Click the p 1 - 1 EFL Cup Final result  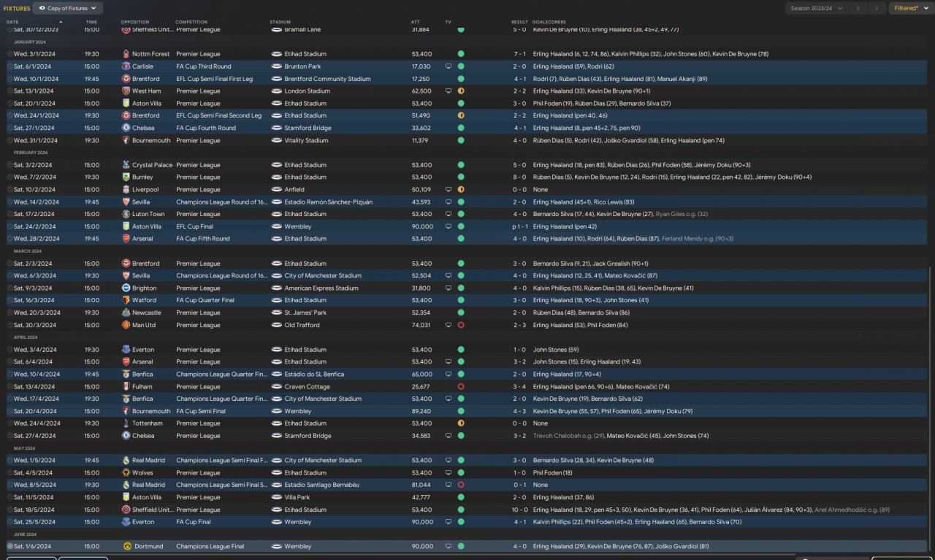pos(518,226)
